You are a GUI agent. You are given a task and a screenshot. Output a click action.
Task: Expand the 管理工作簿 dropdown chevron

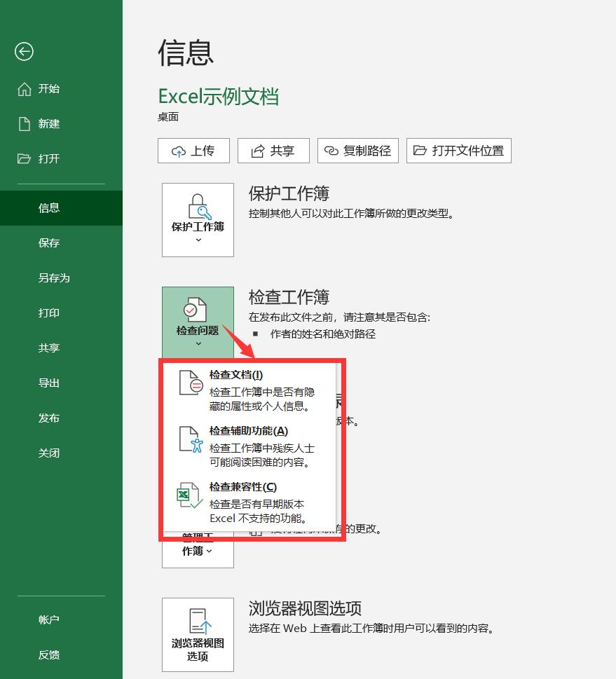point(211,551)
